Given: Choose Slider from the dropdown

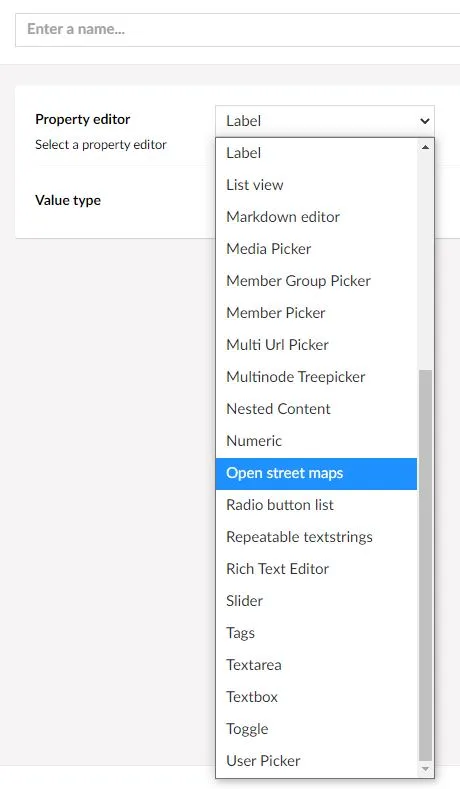Looking at the screenshot, I should point(317,601).
